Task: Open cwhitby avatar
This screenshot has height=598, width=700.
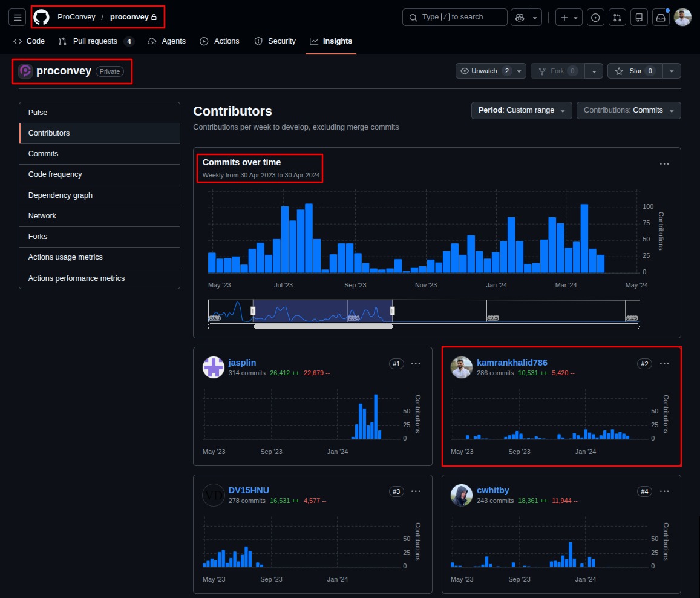Action: click(x=462, y=495)
